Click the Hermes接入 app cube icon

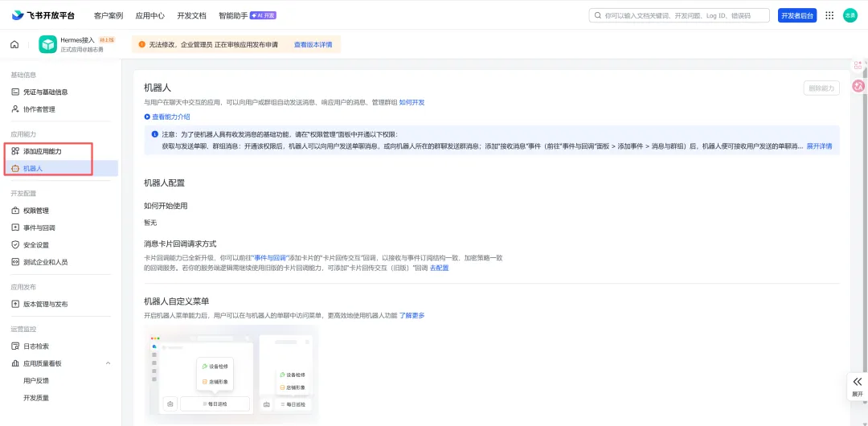(x=47, y=44)
